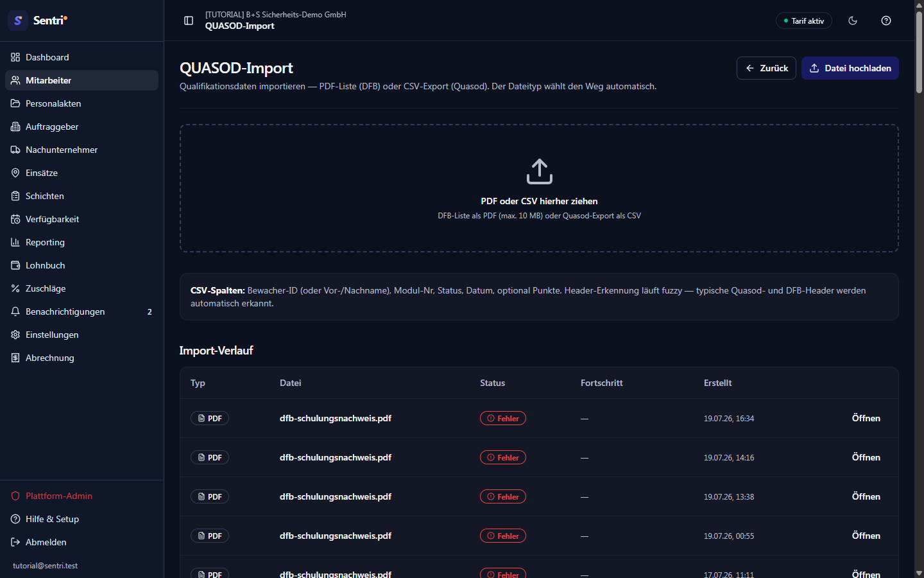Click file name in the 13:38 row
The width and height of the screenshot is (924, 578).
[336, 496]
